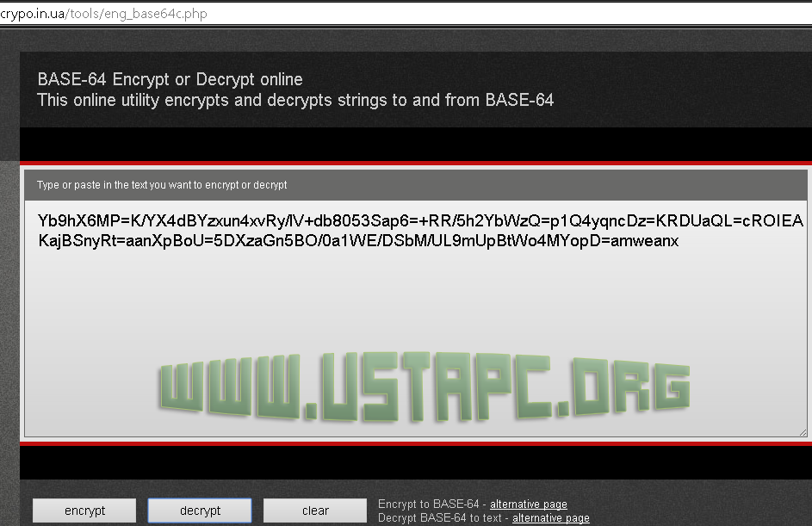Clear the text with the clear button
The width and height of the screenshot is (812, 526).
click(315, 511)
